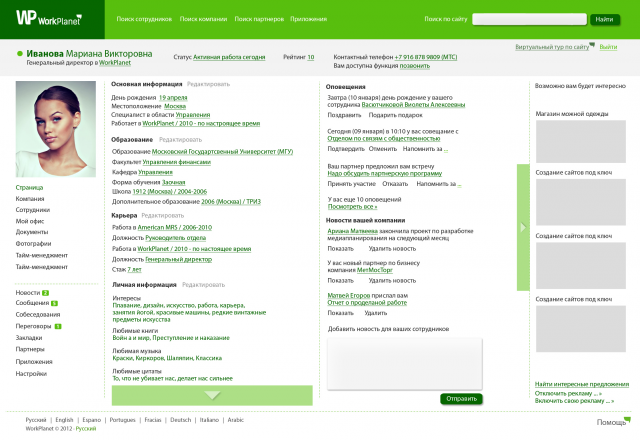Click Подтвердить for today's meeting

(x=346, y=149)
